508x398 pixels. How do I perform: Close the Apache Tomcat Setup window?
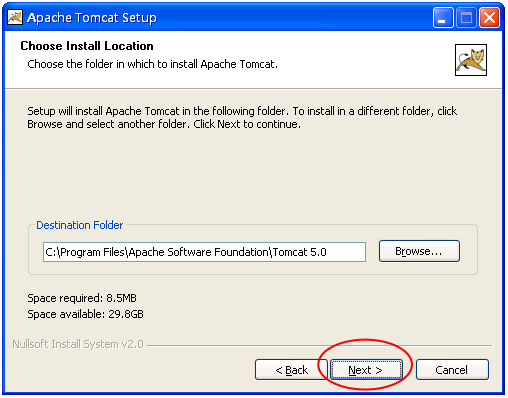[x=489, y=18]
